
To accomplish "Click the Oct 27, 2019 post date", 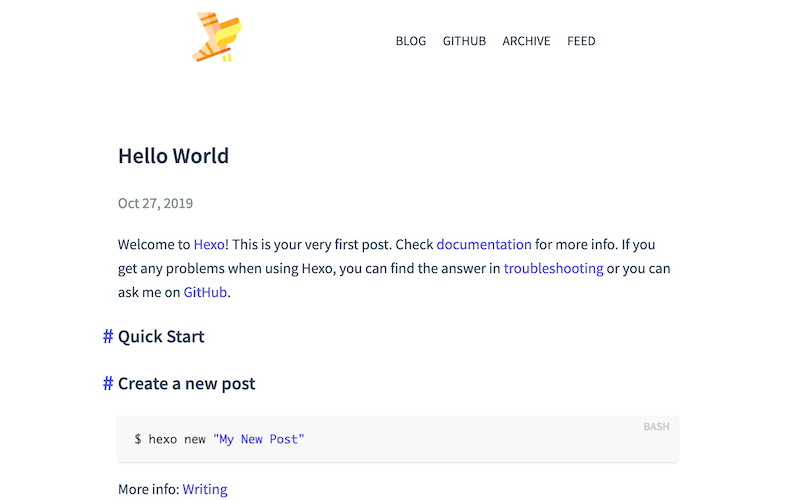I will [156, 203].
